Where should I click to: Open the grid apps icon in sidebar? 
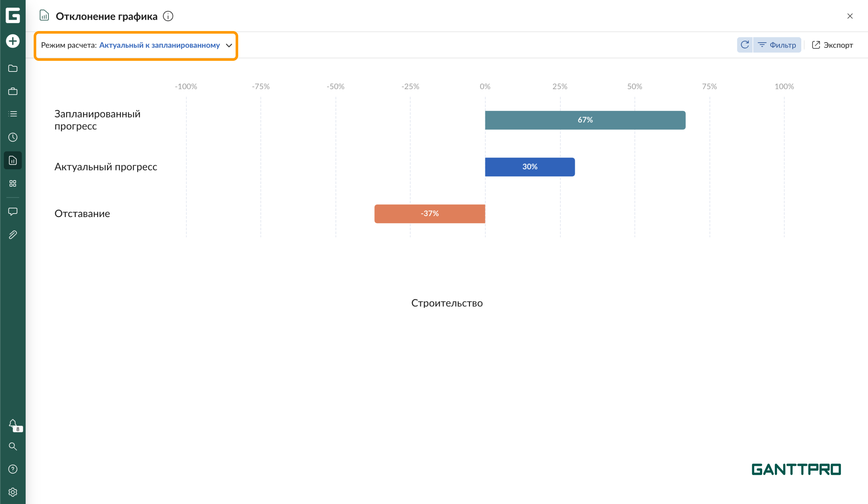coord(13,183)
